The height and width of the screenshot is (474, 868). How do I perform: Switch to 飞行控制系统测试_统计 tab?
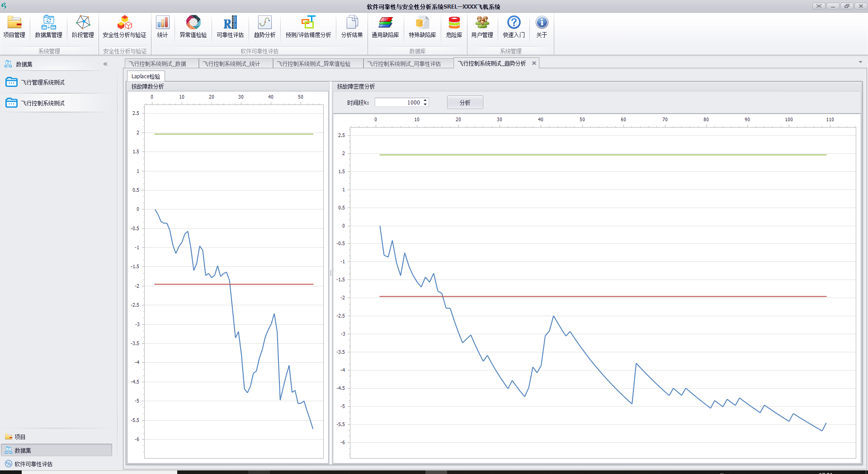231,64
